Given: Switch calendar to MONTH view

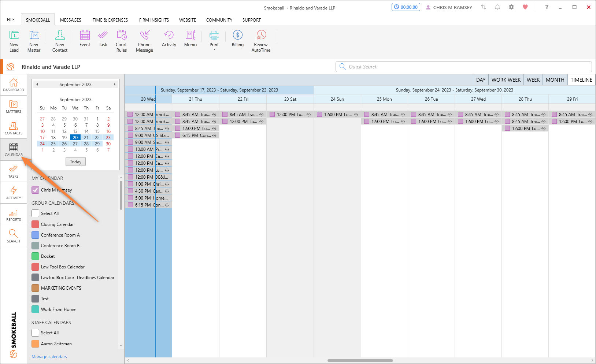Looking at the screenshot, I should click(x=555, y=80).
